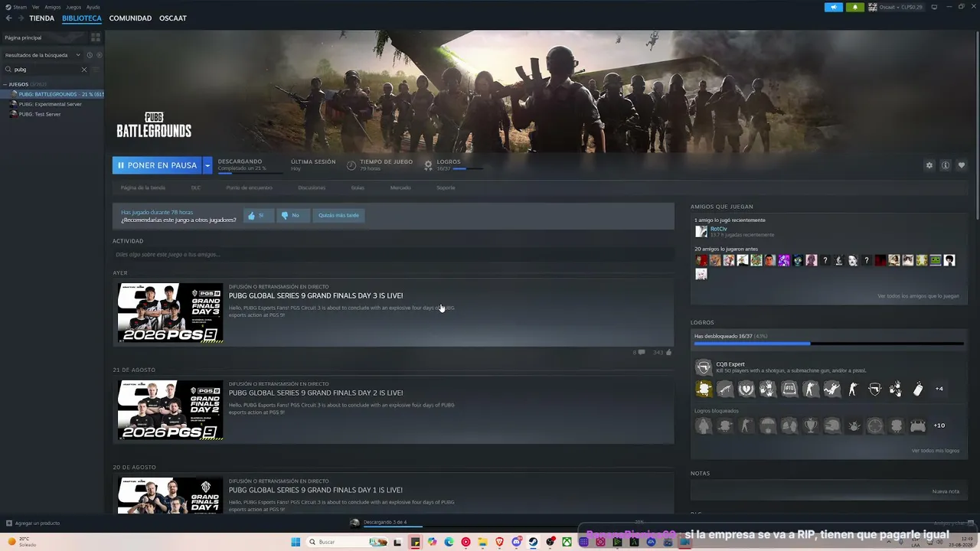Open Windows Start menu
Image resolution: width=980 pixels, height=551 pixels.
[296, 542]
